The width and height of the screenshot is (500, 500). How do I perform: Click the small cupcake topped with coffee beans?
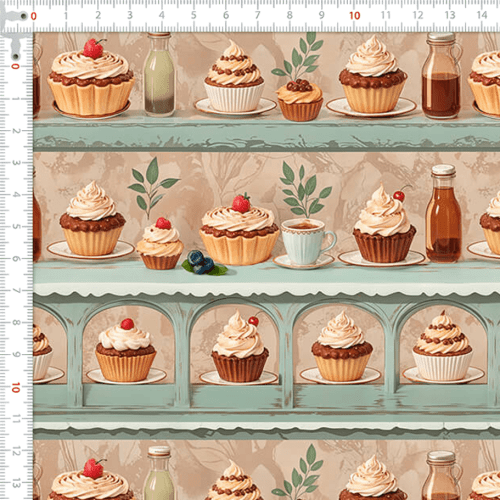click(x=300, y=100)
